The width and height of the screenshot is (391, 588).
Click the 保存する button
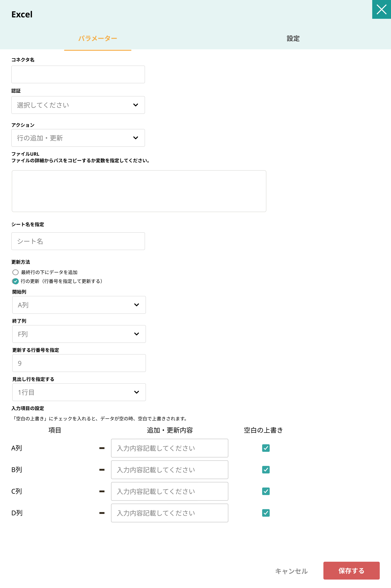351,571
